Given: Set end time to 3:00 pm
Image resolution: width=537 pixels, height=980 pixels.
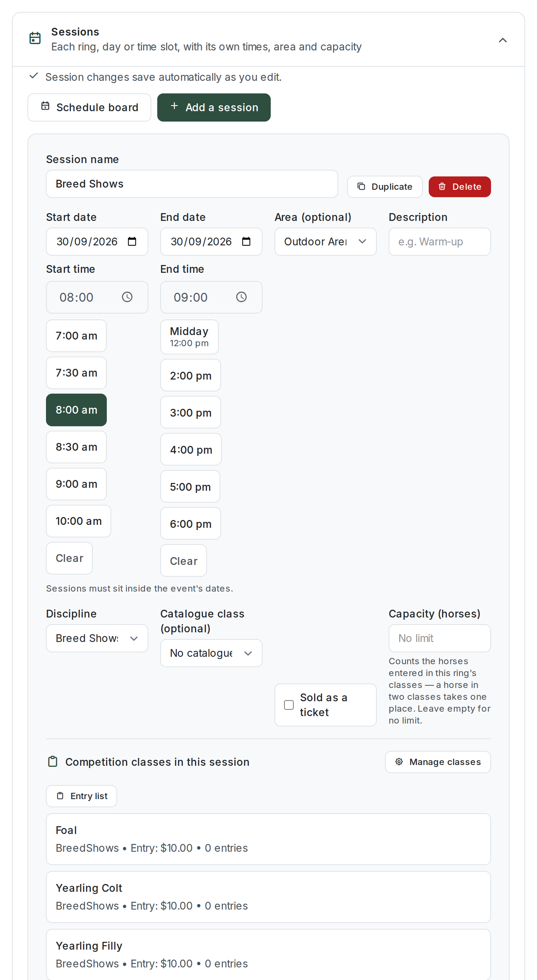Looking at the screenshot, I should pyautogui.click(x=190, y=412).
